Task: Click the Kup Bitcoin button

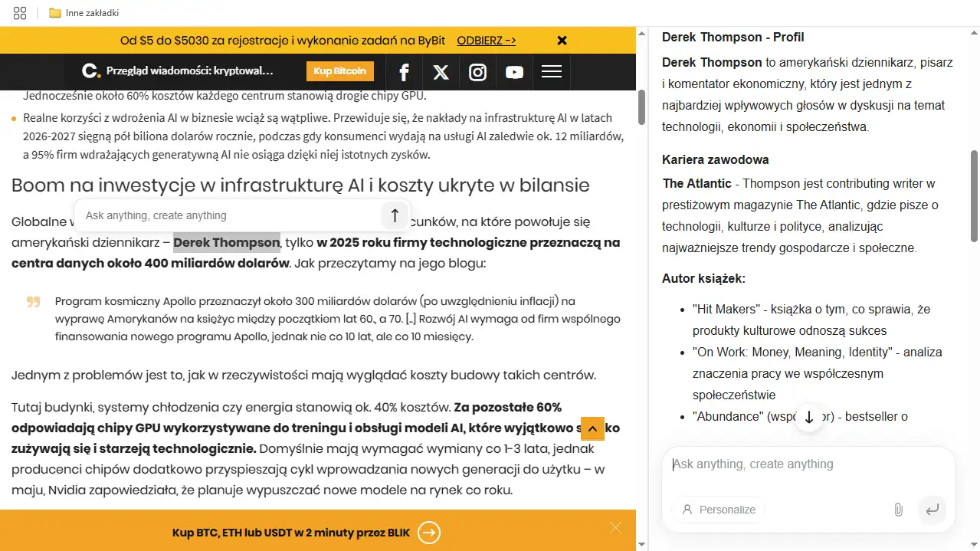Action: 340,71
